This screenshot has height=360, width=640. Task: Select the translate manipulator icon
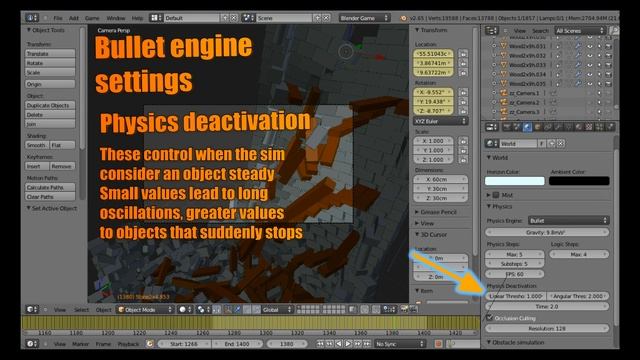(x=237, y=310)
